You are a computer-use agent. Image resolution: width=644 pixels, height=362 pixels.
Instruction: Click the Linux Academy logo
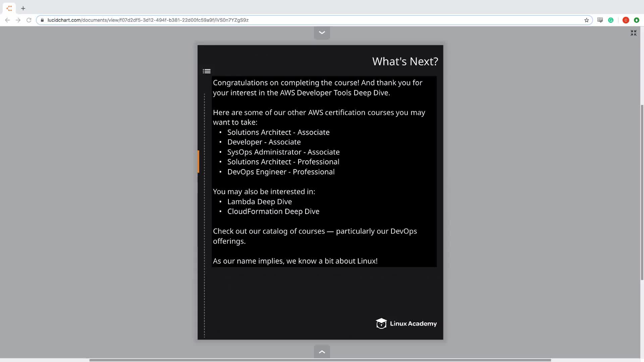(406, 323)
